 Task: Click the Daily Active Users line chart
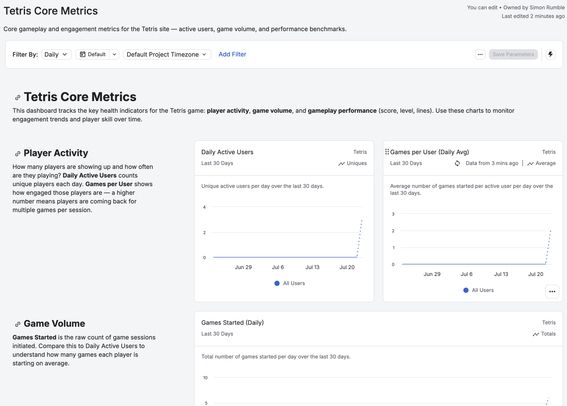coord(287,239)
